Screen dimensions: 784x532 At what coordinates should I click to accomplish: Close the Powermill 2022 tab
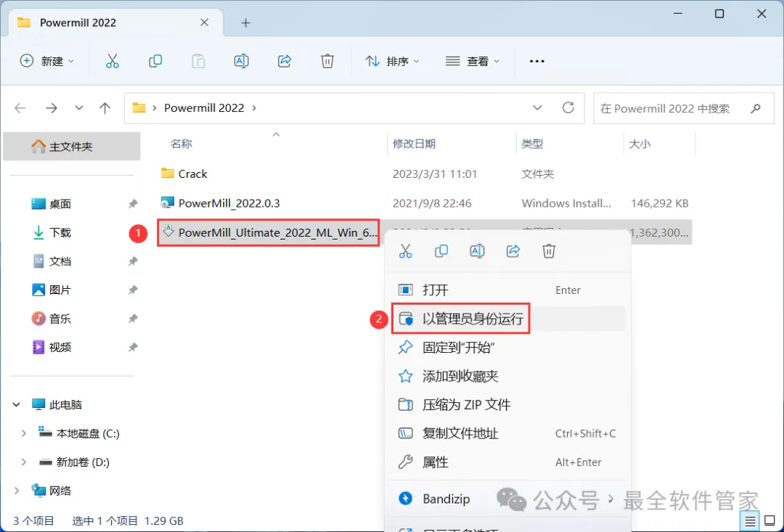204,22
